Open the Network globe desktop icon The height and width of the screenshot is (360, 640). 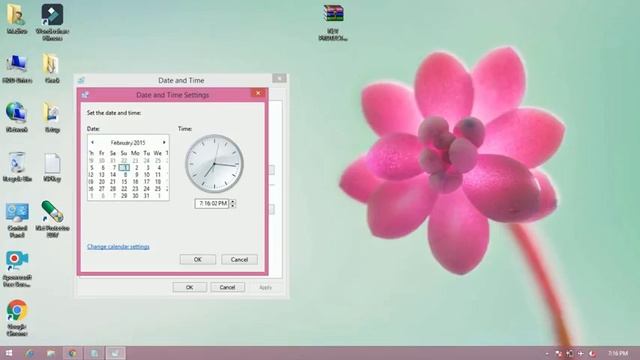[x=17, y=118]
